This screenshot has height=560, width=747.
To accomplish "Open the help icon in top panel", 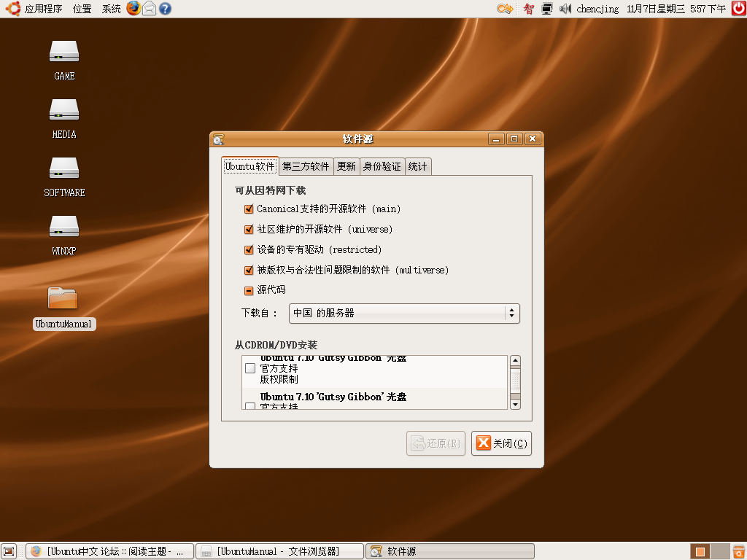I will pyautogui.click(x=165, y=9).
